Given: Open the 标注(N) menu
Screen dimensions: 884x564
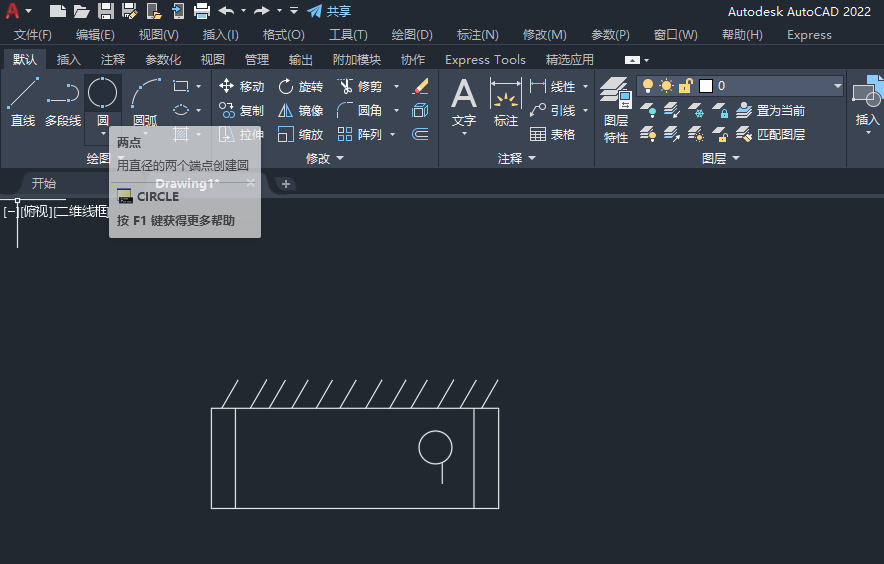Looking at the screenshot, I should (478, 35).
